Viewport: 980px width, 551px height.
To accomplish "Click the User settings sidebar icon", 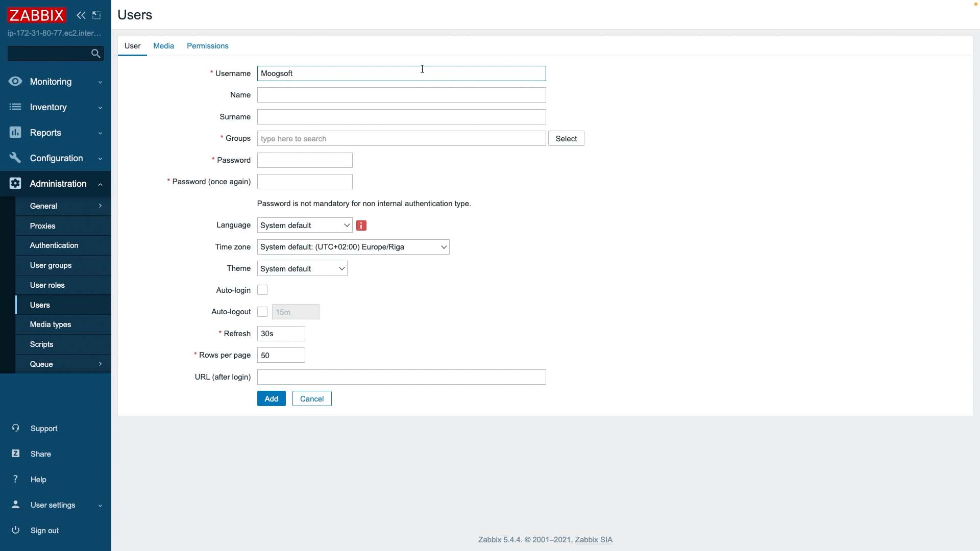I will [15, 505].
